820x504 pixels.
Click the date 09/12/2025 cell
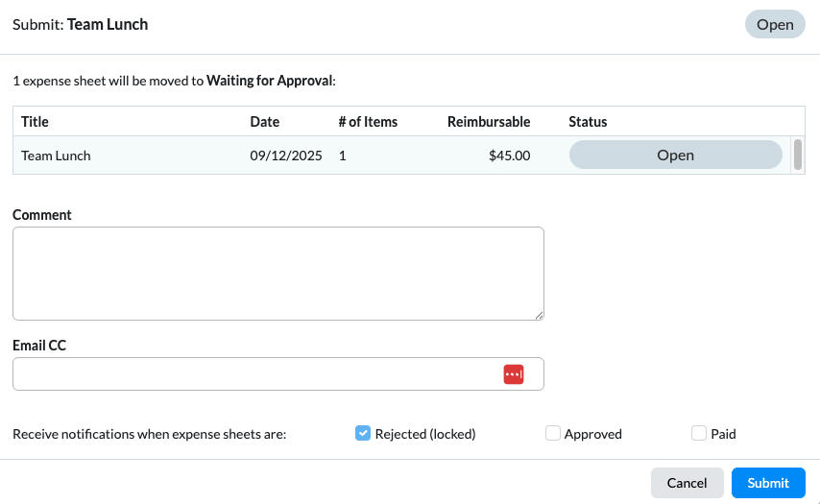pyautogui.click(x=286, y=156)
